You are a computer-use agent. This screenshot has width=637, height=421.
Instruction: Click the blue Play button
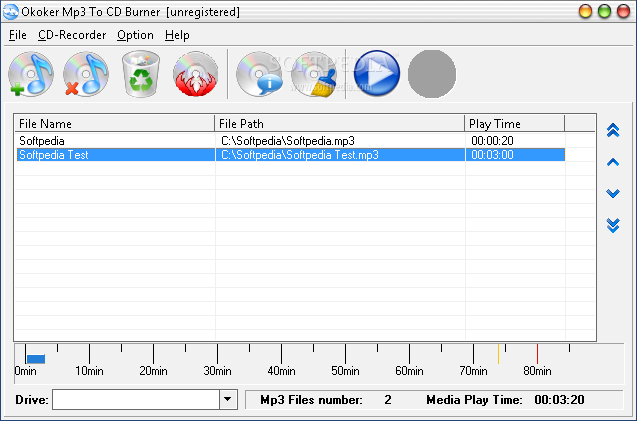point(377,74)
